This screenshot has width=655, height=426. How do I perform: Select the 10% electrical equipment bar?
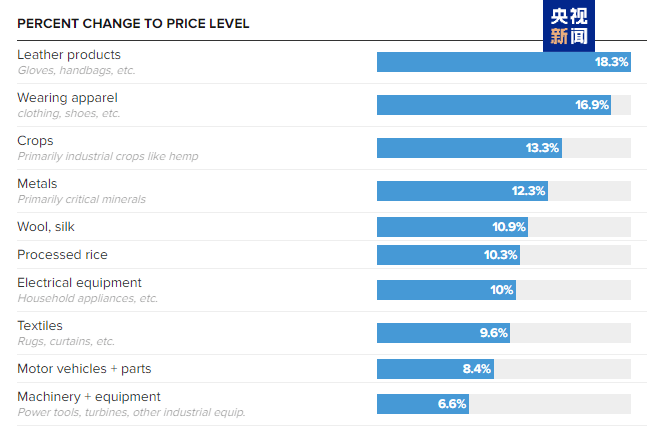[x=446, y=290]
